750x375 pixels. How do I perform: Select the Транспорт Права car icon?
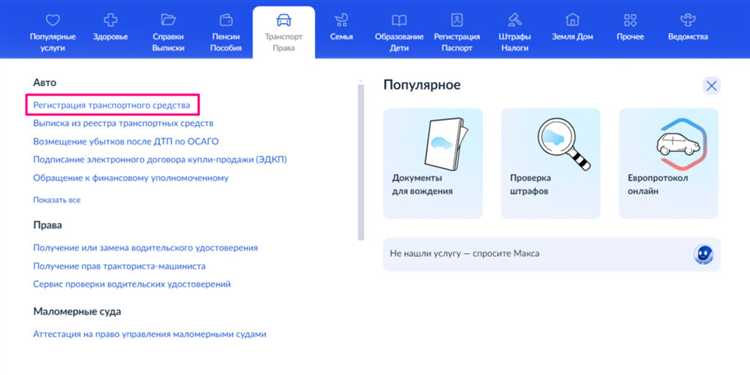284,20
